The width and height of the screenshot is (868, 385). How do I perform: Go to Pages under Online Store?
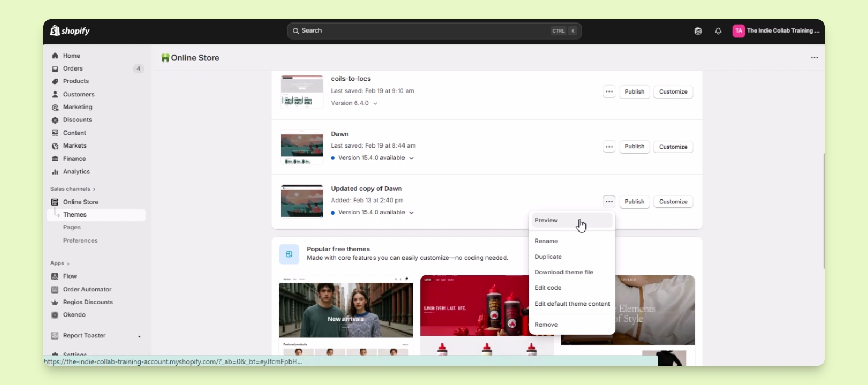tap(72, 228)
